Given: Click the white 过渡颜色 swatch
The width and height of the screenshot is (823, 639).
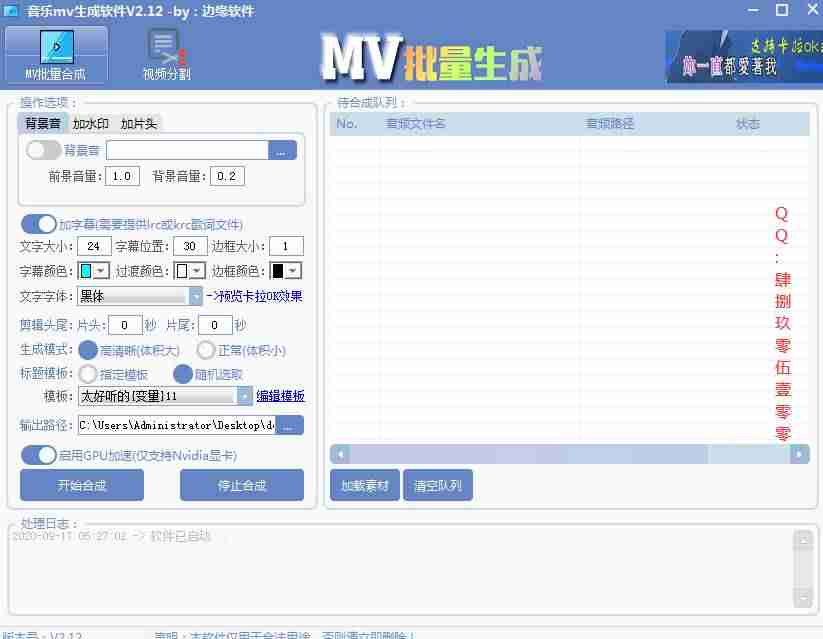Looking at the screenshot, I should pyautogui.click(x=182, y=271).
